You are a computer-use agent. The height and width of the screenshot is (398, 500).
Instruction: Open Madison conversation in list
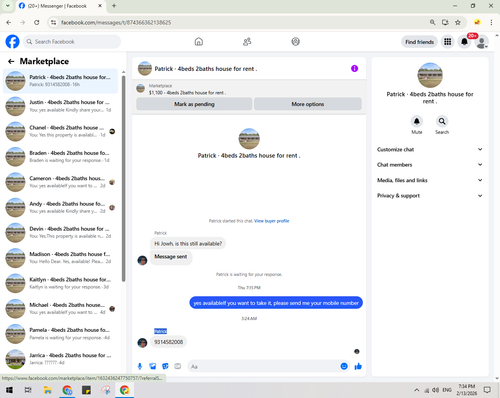[60, 258]
